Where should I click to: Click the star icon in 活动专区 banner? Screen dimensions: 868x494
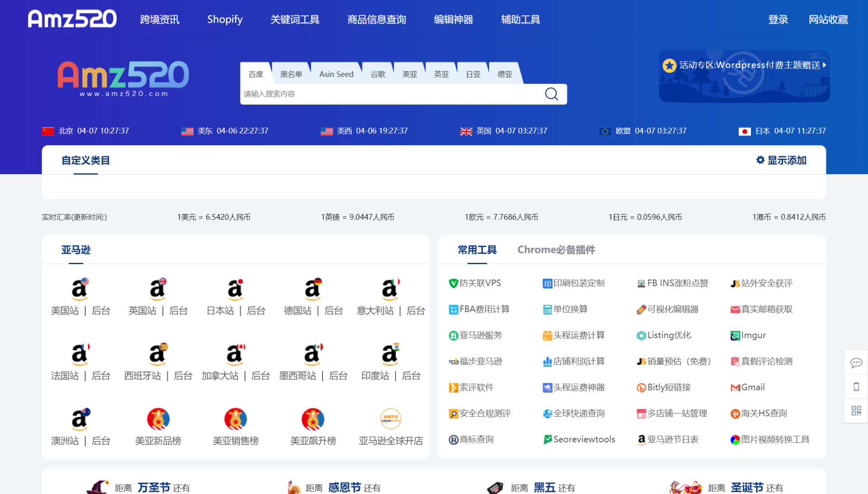point(670,66)
